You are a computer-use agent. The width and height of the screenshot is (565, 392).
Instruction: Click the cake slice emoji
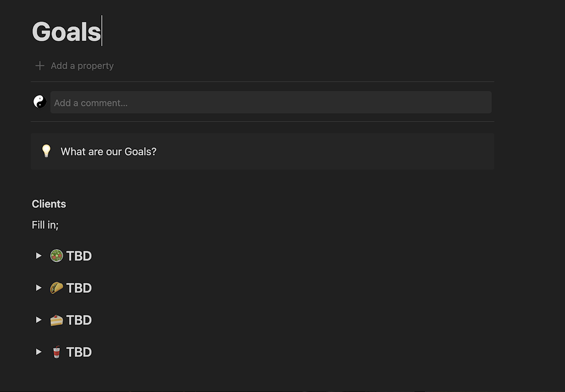click(x=56, y=319)
